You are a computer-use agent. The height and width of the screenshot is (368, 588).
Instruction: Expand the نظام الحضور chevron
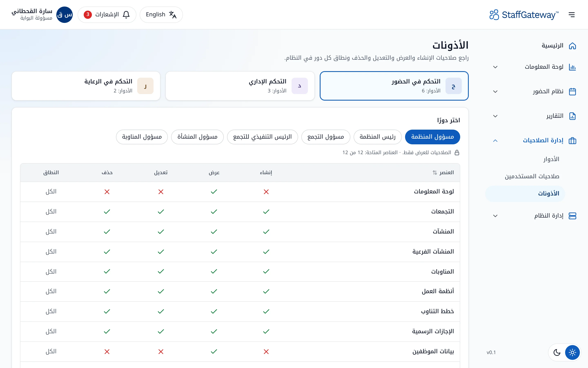pos(495,92)
